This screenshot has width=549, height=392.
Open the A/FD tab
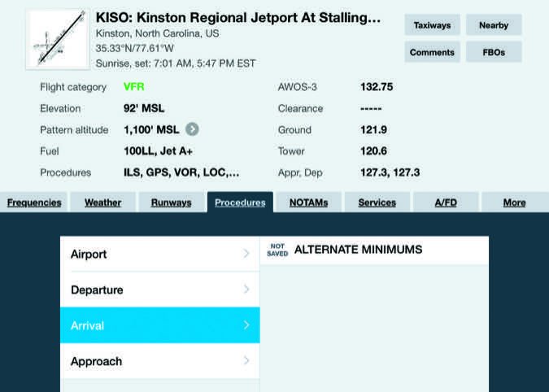[446, 203]
